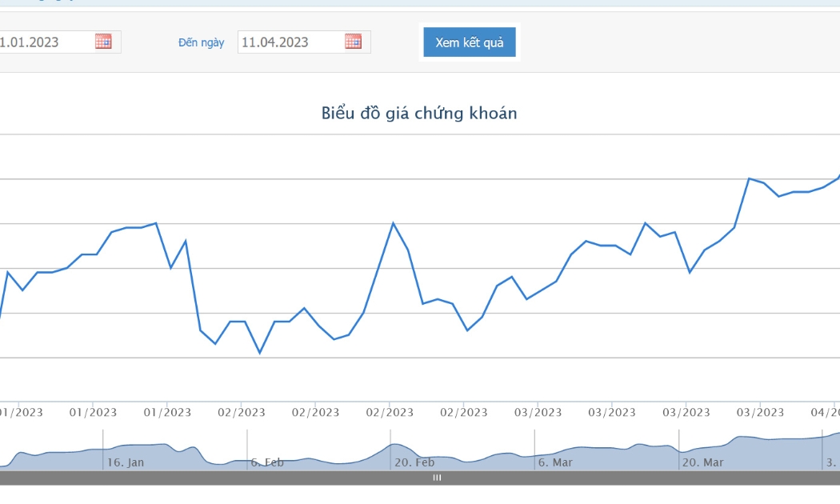Open the start date calendar picker icon
The height and width of the screenshot is (504, 840).
(x=103, y=42)
